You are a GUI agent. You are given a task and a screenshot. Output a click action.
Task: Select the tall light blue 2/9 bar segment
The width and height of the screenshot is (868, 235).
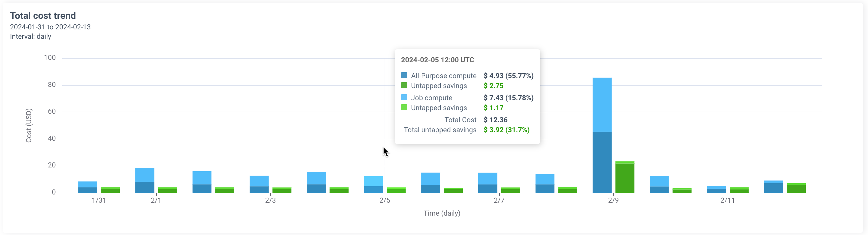pyautogui.click(x=602, y=105)
